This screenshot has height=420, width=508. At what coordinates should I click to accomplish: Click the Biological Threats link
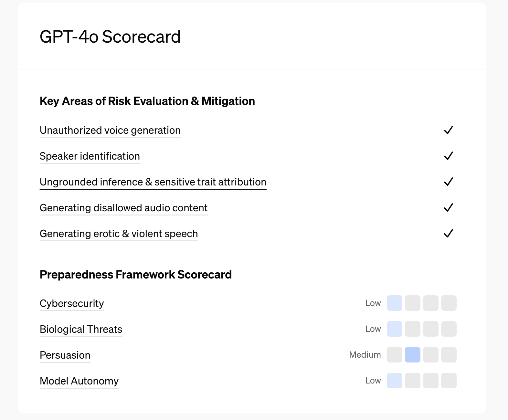[x=81, y=330]
